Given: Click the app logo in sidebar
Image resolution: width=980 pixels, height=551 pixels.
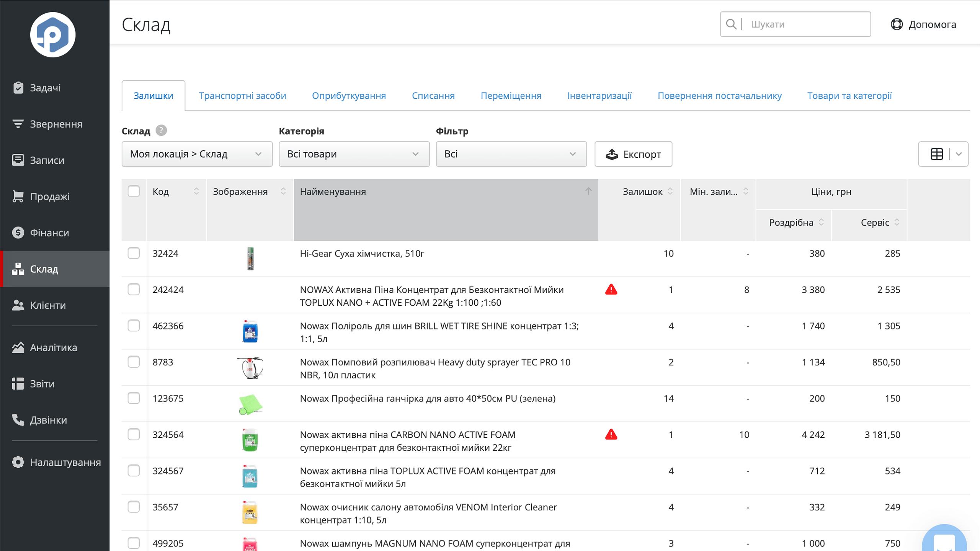Looking at the screenshot, I should coord(53,35).
